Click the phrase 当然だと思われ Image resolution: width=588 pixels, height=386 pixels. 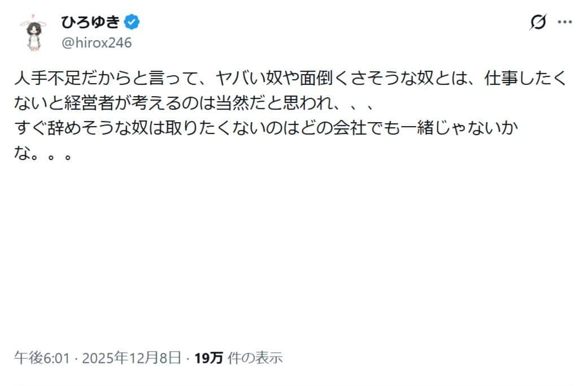coord(272,105)
